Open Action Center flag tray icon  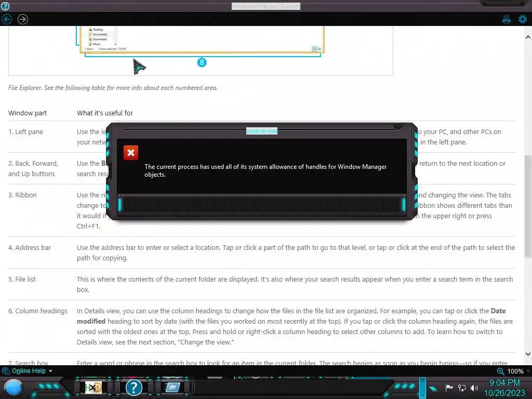(x=449, y=388)
